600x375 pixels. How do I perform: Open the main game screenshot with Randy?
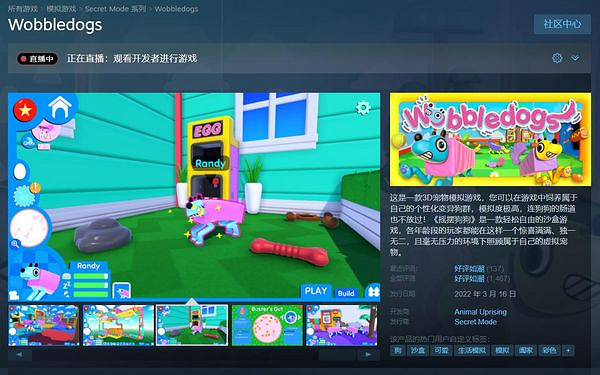[194, 197]
